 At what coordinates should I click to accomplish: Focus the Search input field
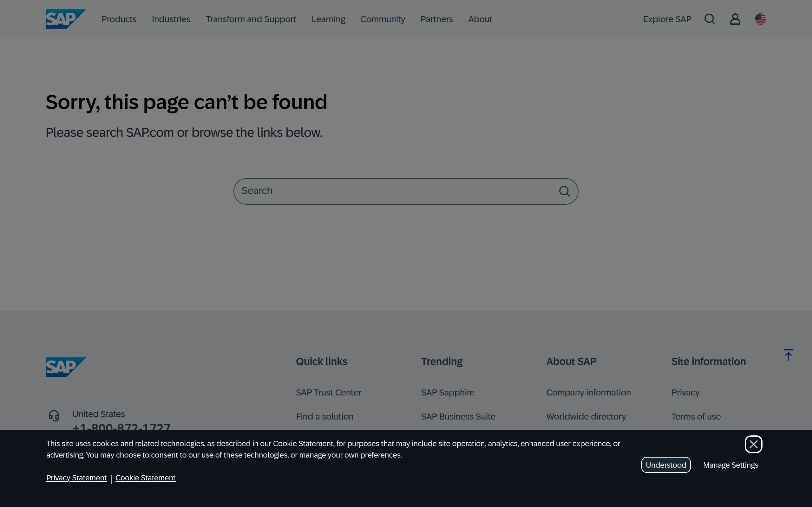pos(396,191)
